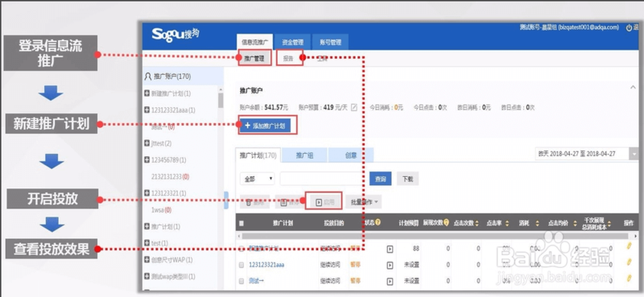Check the box for 123123321aaa row
Screen dimensions: 644x297
coord(242,265)
